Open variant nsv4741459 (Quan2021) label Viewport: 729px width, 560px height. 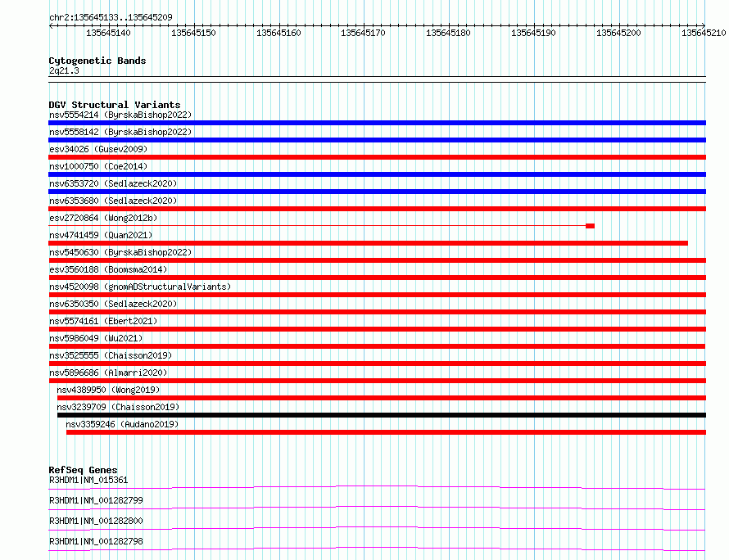[x=101, y=235]
